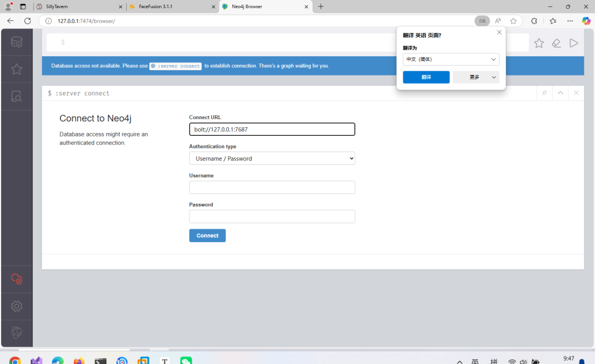The width and height of the screenshot is (595, 364).
Task: Pin the server connect frame
Action: click(544, 93)
